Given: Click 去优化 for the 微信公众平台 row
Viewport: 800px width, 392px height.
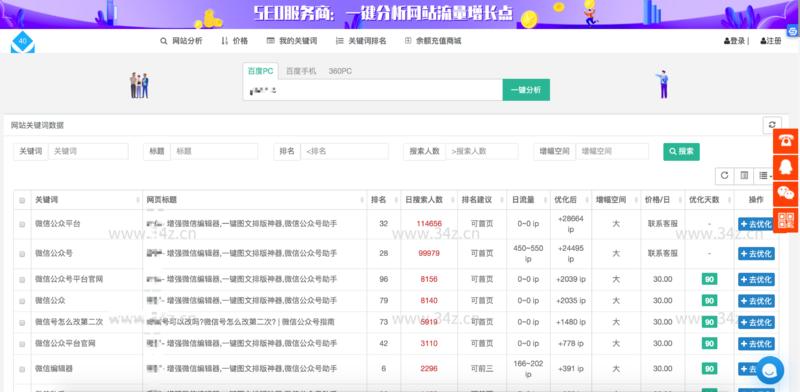Looking at the screenshot, I should click(x=756, y=224).
